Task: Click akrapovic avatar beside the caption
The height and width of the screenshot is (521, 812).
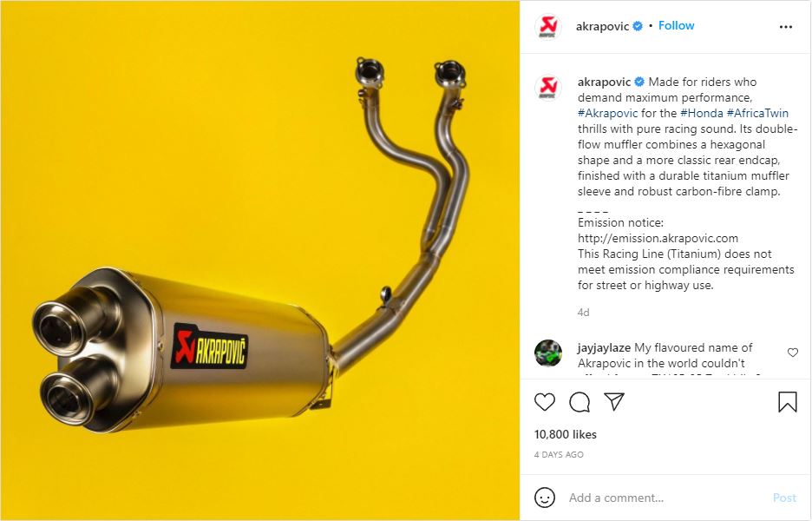Action: (548, 87)
